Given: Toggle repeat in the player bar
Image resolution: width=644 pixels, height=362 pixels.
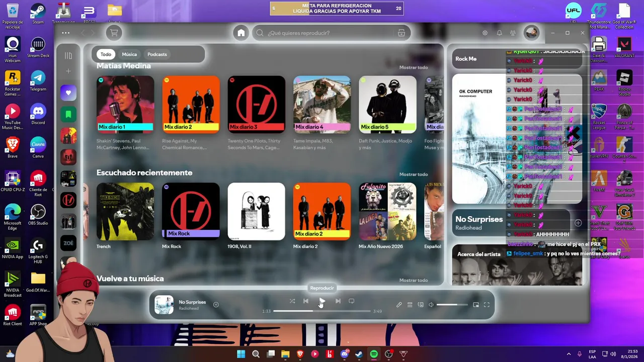Looking at the screenshot, I should click(x=352, y=301).
